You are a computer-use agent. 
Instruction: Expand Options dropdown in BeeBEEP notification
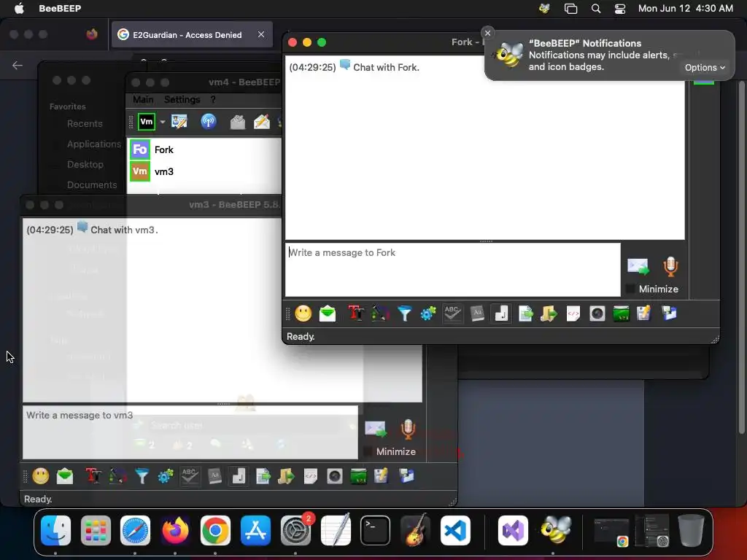pos(705,68)
